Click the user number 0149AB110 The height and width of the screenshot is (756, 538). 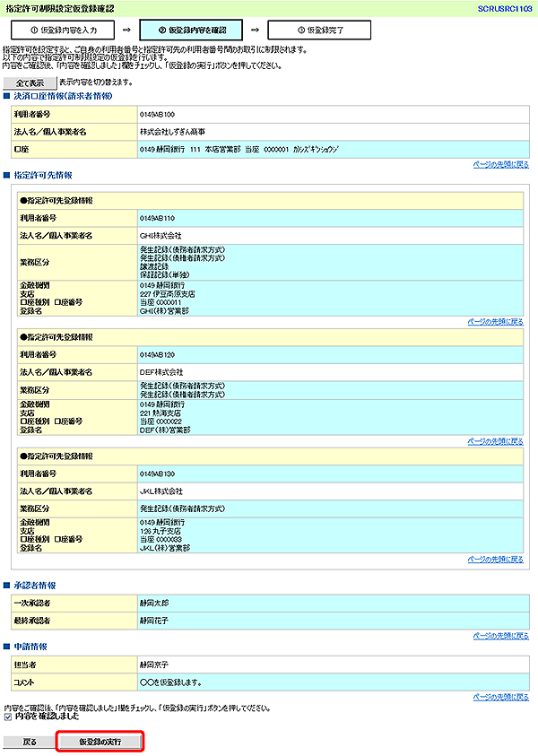click(x=157, y=219)
